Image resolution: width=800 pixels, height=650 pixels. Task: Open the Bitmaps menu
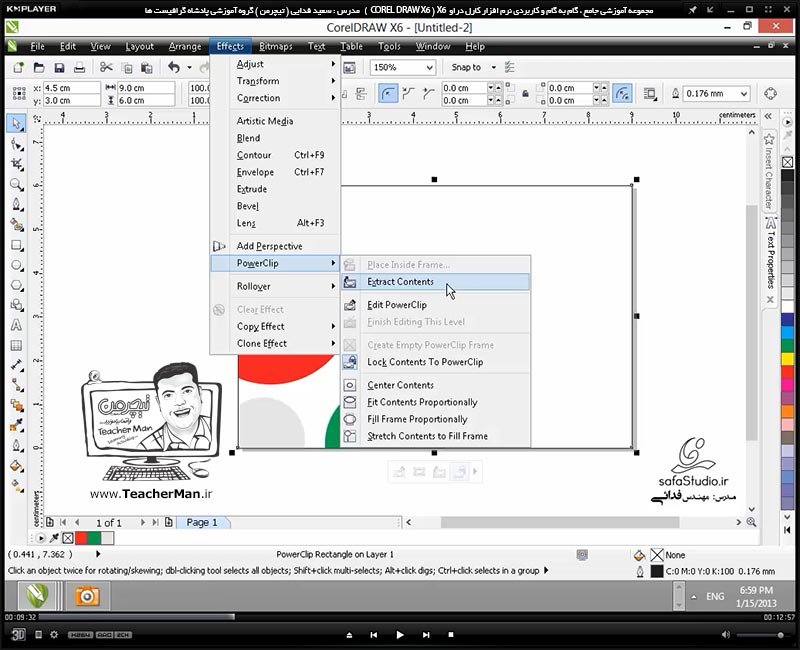(x=276, y=46)
